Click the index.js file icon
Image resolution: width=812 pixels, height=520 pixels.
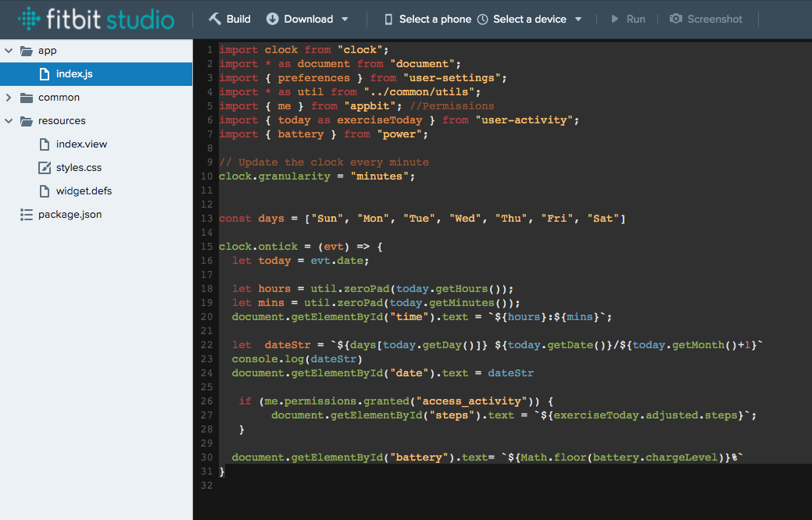pos(45,74)
